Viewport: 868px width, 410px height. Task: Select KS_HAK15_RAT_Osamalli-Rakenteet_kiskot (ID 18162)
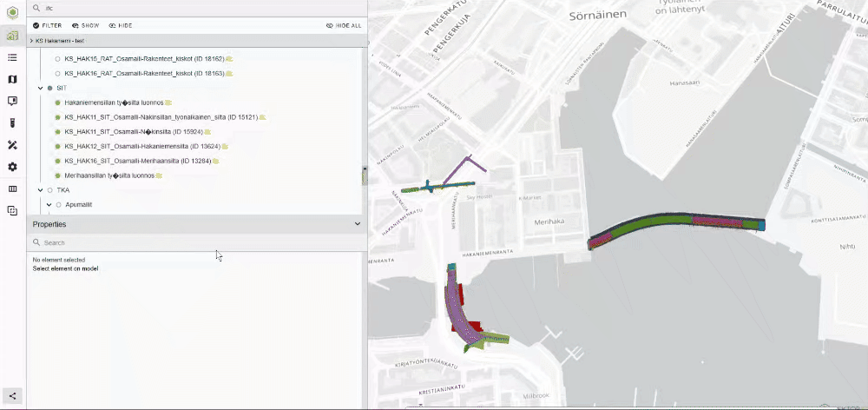tap(144, 59)
